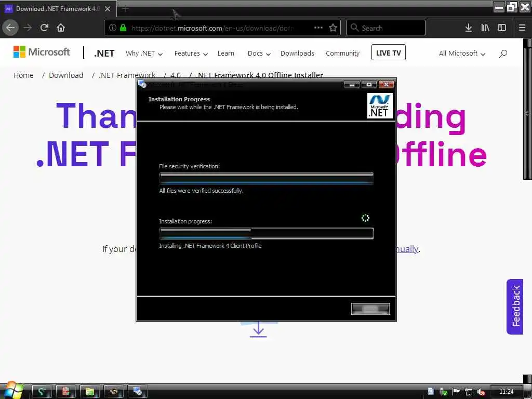This screenshot has height=399, width=532.
Task: Click the installer's Cancel button
Action: [x=370, y=309]
